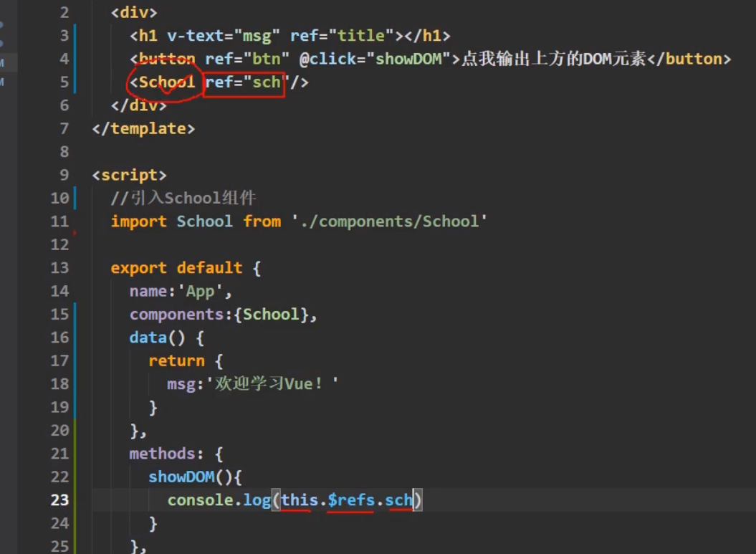Click line number 16 in the gutter
Screen dimensions: 756x554
[x=59, y=337]
